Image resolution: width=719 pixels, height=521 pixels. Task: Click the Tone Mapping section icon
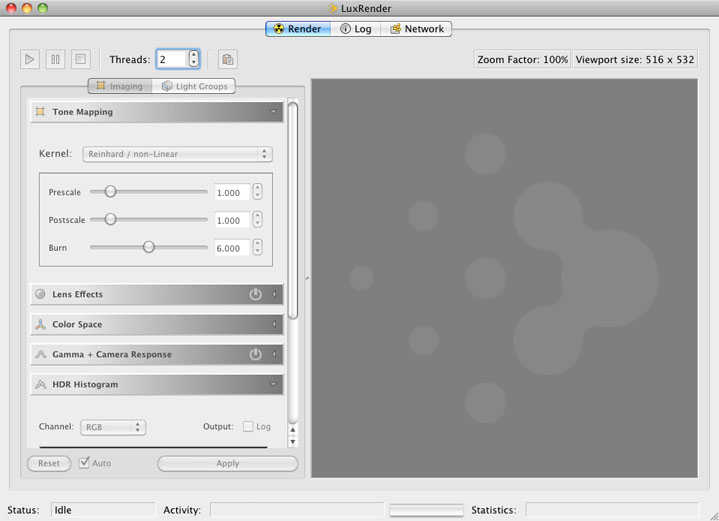[40, 111]
